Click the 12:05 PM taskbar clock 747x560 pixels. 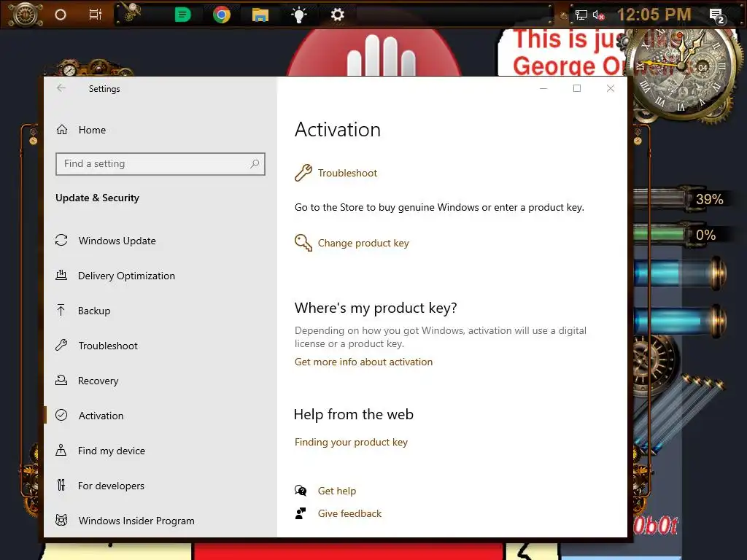click(x=654, y=15)
